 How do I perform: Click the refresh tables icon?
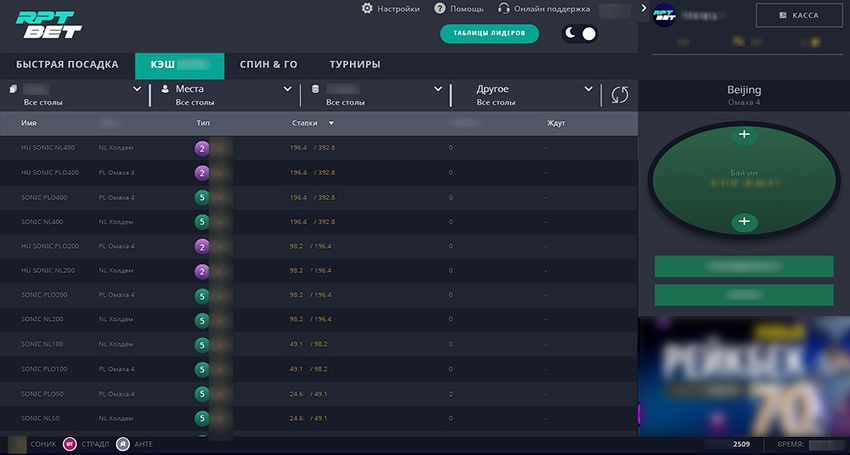(620, 95)
